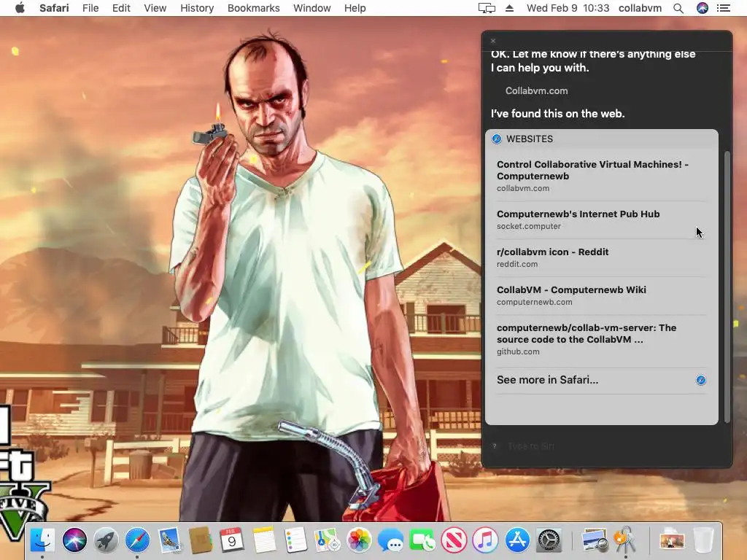747x560 pixels.
Task: Open Keychain Access keys icon in Dock
Action: [x=625, y=540]
